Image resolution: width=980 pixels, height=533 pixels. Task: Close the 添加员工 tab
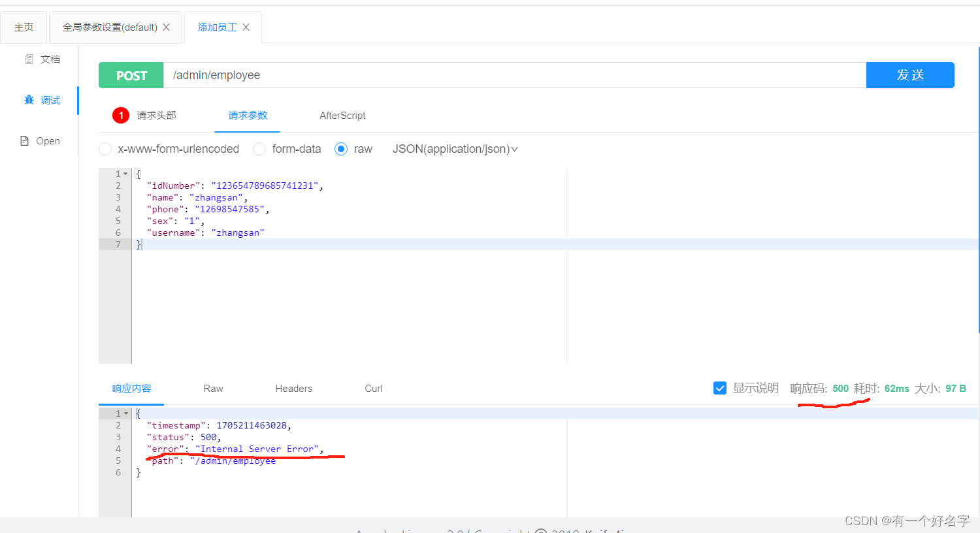pos(246,27)
